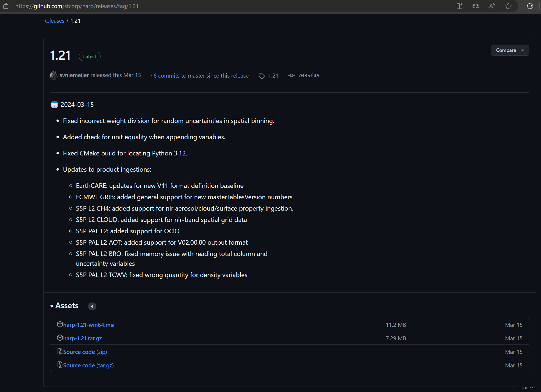
Task: Open the 6 commits link
Action: pyautogui.click(x=166, y=76)
